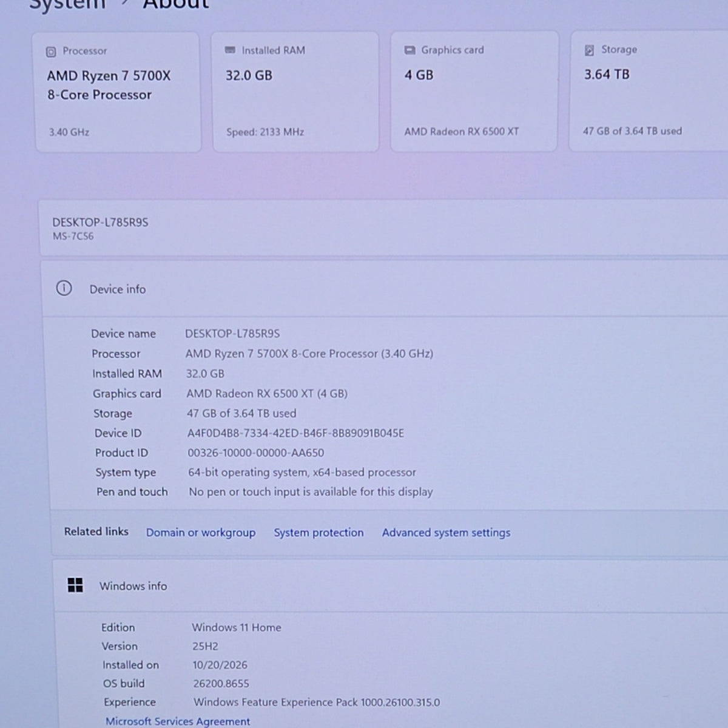This screenshot has width=728, height=728.
Task: Click the DESKTOP-L785R9S heading above MS-7C56
Action: [x=100, y=222]
